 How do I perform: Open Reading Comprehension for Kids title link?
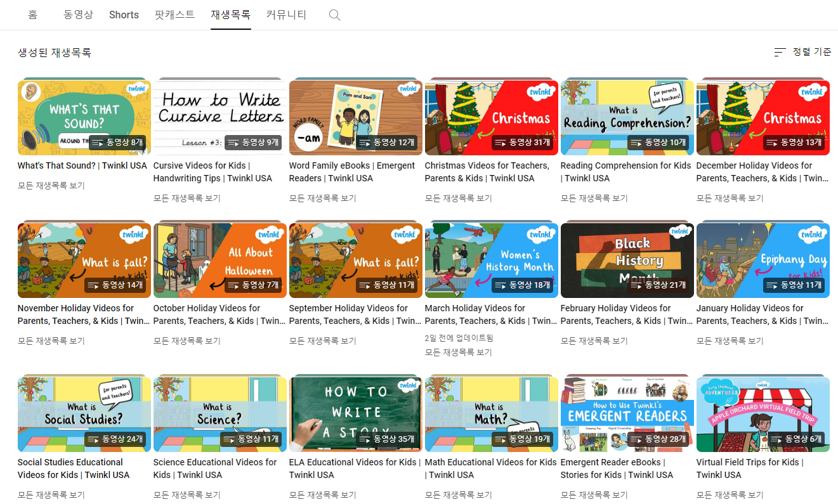point(625,172)
